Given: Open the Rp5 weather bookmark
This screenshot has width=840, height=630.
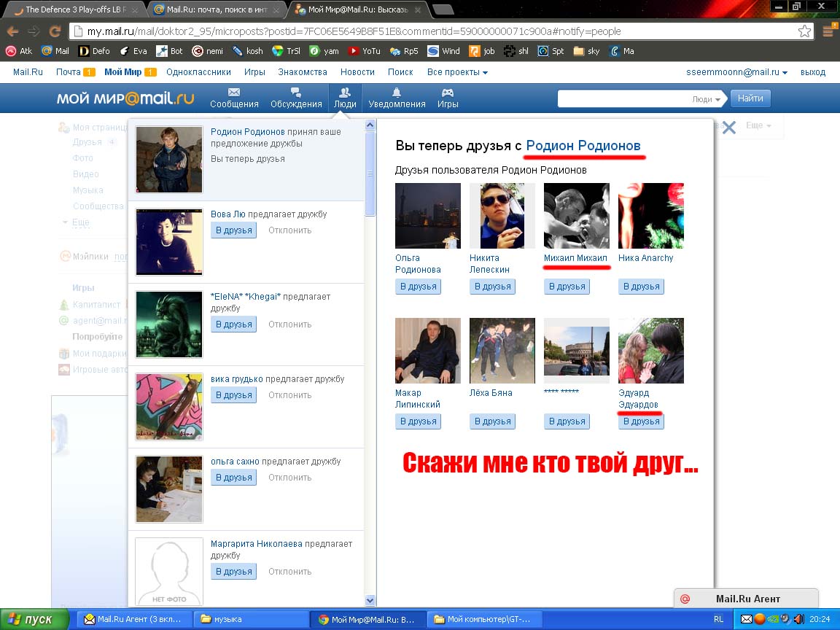Looking at the screenshot, I should point(404,51).
